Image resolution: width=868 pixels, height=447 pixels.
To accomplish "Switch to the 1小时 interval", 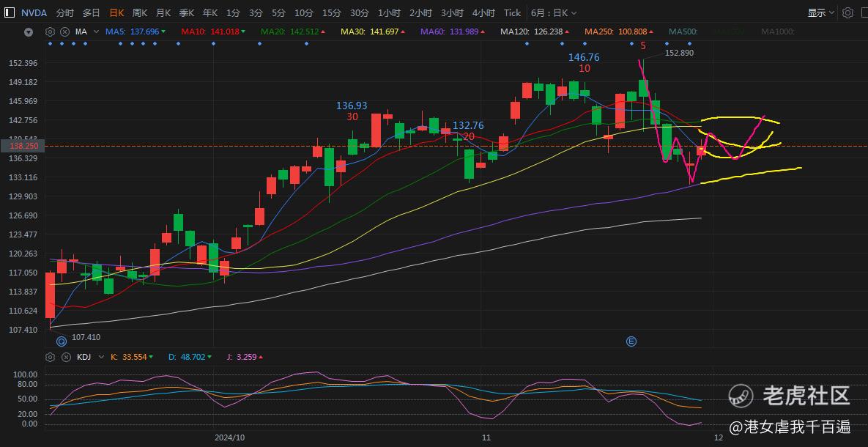I will [390, 12].
